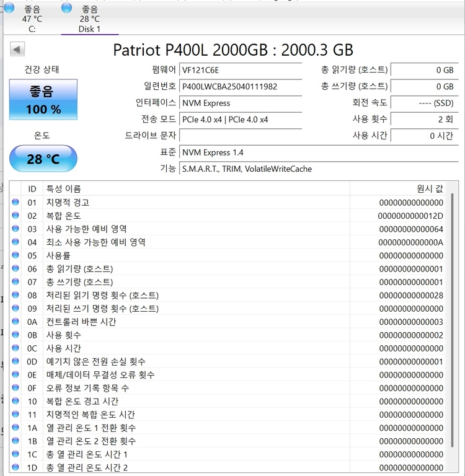Click status orb for attribute 0D
465x476 pixels.
tap(15, 361)
